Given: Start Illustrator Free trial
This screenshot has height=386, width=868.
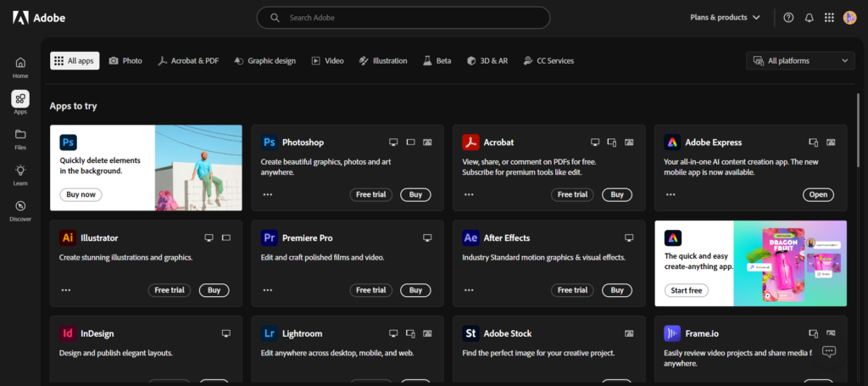Looking at the screenshot, I should point(170,290).
